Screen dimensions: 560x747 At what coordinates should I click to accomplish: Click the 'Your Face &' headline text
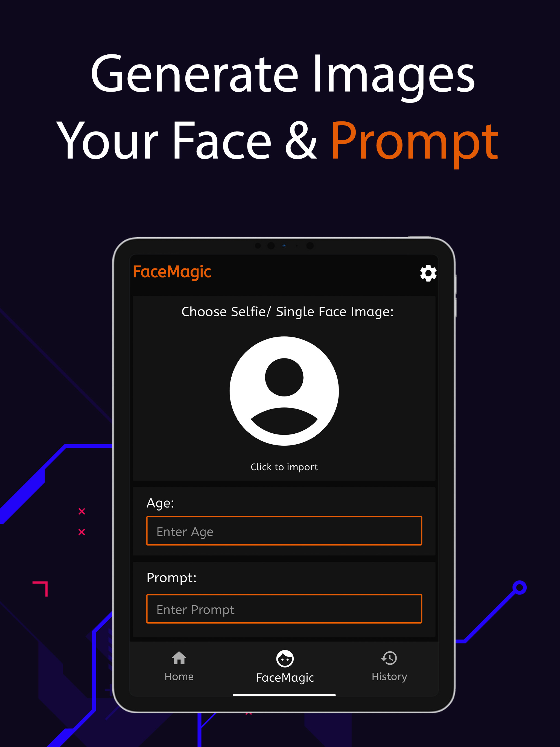(x=187, y=140)
